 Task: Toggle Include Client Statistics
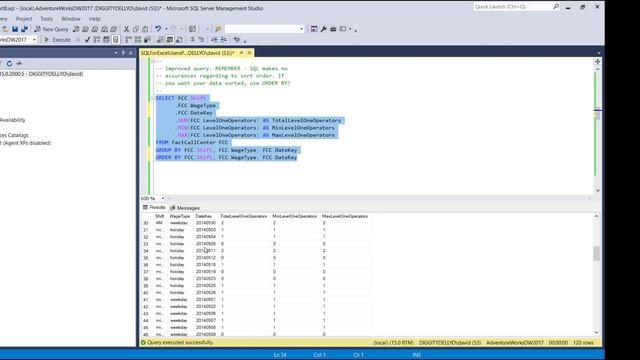(147, 40)
